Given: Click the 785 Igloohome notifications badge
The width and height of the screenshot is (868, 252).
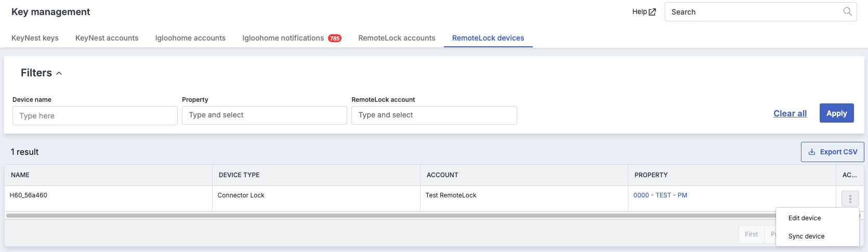Looking at the screenshot, I should point(335,38).
